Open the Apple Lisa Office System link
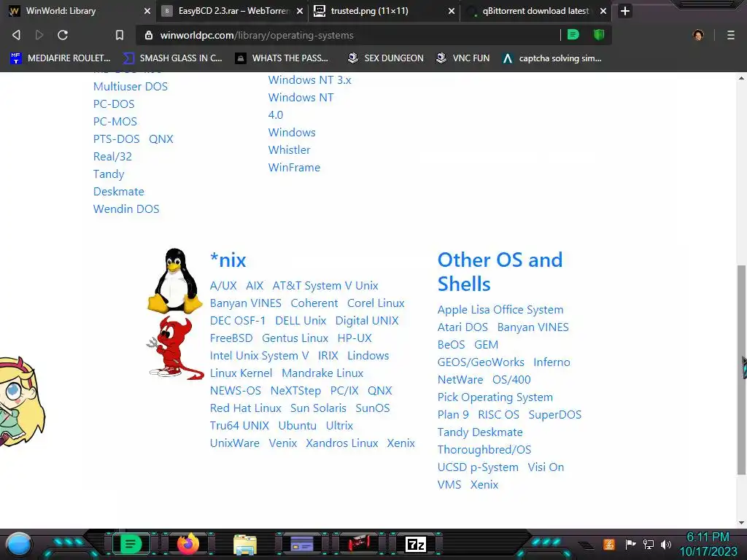This screenshot has width=747, height=560. (x=500, y=309)
